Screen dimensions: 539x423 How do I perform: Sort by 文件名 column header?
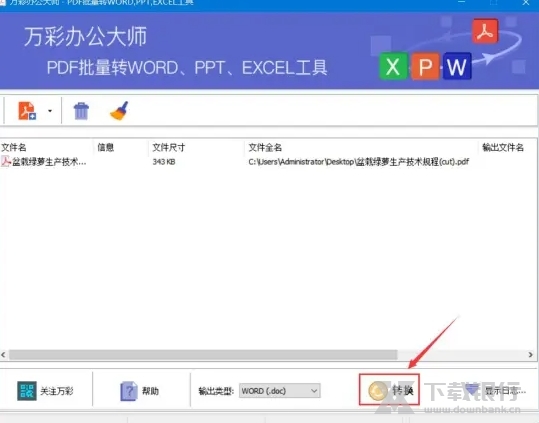pyautogui.click(x=14, y=147)
